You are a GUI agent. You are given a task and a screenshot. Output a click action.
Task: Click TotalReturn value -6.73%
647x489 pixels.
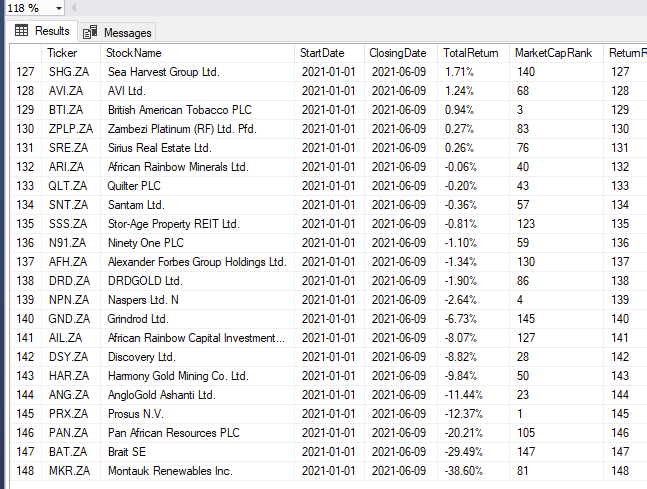click(x=473, y=319)
